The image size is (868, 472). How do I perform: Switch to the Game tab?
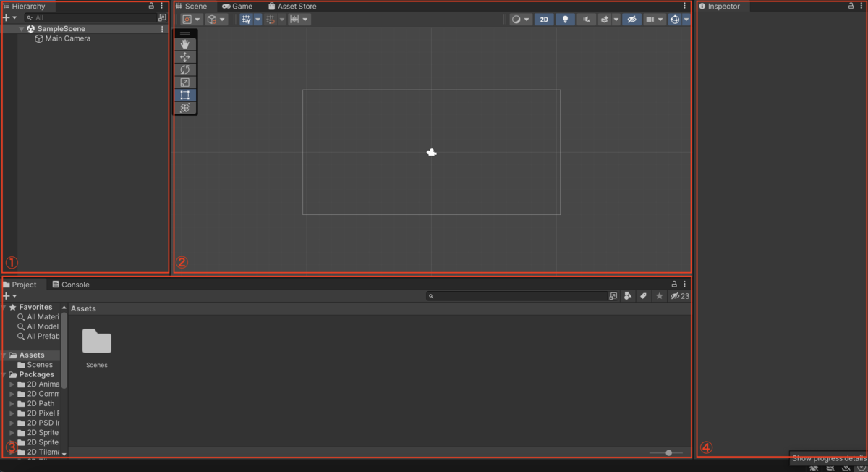[x=239, y=6]
